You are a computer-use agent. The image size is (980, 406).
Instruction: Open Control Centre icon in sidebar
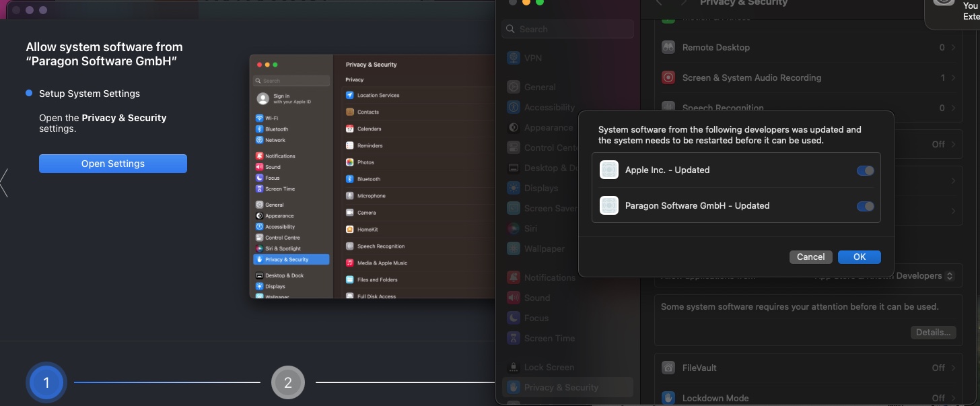click(514, 147)
